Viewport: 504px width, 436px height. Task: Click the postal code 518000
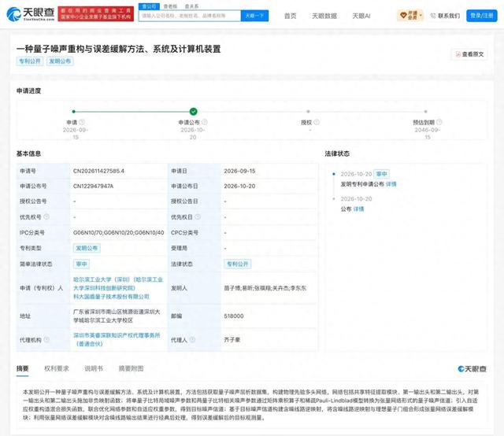(x=234, y=316)
